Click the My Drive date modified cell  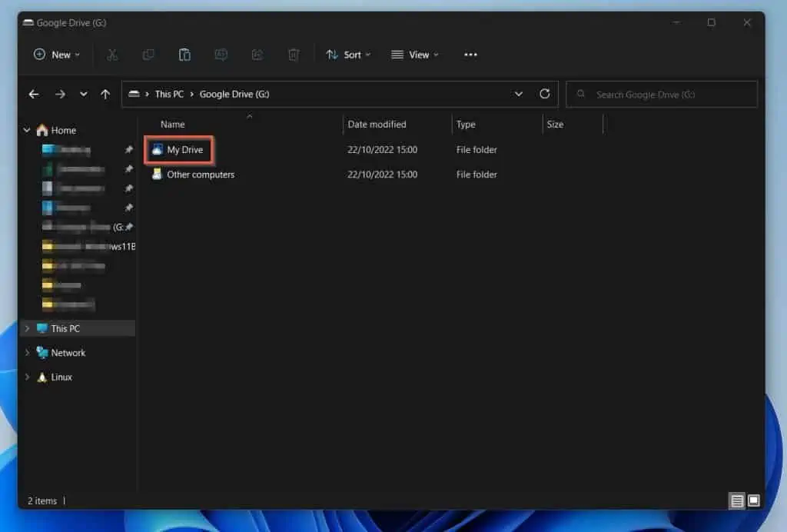pyautogui.click(x=383, y=150)
